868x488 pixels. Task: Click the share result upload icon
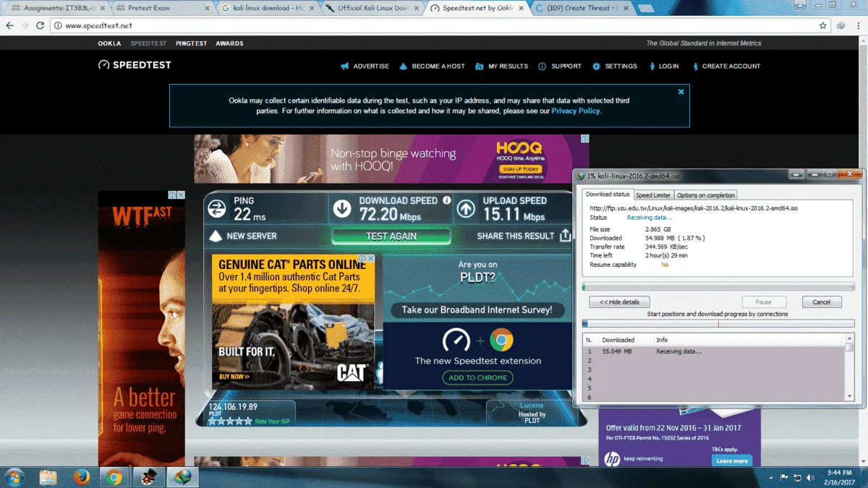click(x=566, y=236)
